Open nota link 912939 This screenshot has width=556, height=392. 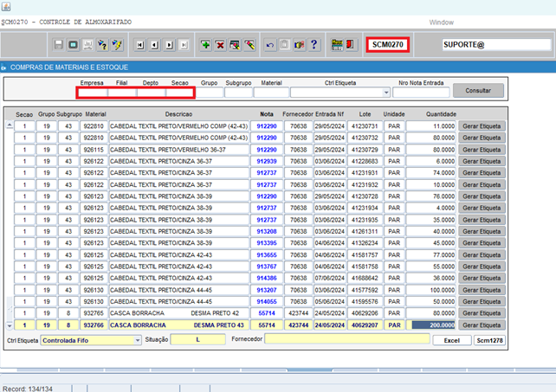point(267,161)
